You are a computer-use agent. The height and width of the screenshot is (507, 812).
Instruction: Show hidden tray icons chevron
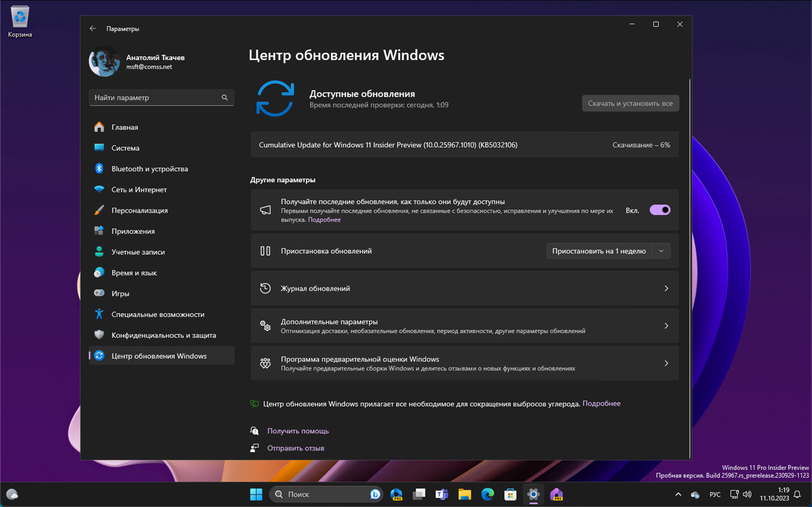(x=678, y=495)
